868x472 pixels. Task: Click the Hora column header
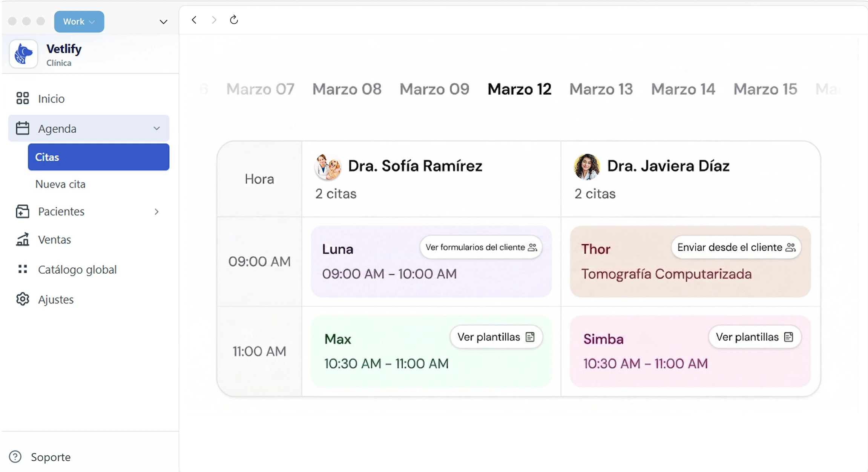[x=259, y=179]
